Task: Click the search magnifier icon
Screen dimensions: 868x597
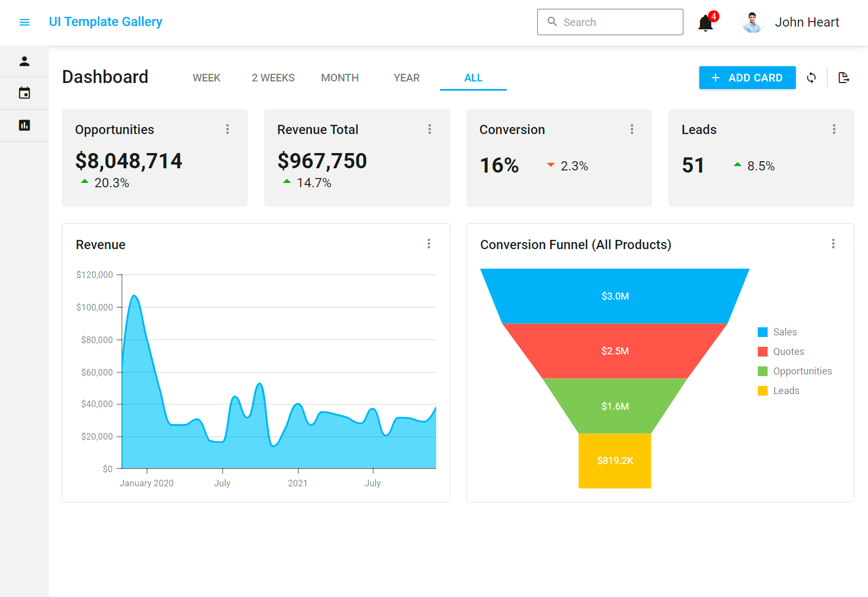Action: [553, 22]
